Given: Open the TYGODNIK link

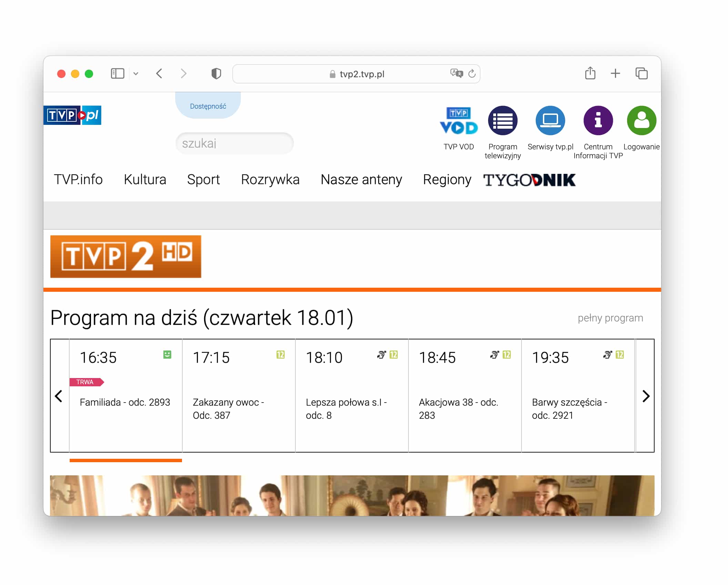Looking at the screenshot, I should pos(529,180).
